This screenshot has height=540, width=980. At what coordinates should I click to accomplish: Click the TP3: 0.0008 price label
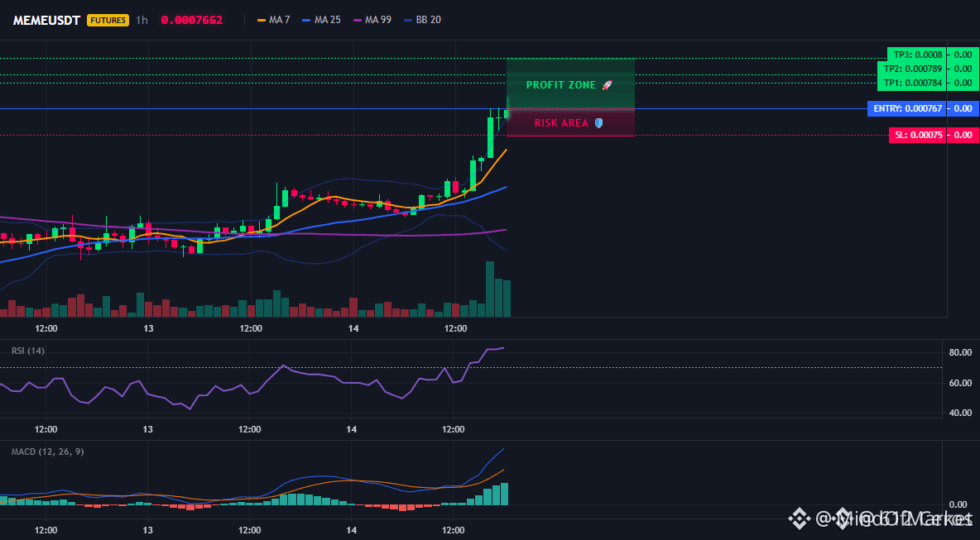[x=917, y=55]
